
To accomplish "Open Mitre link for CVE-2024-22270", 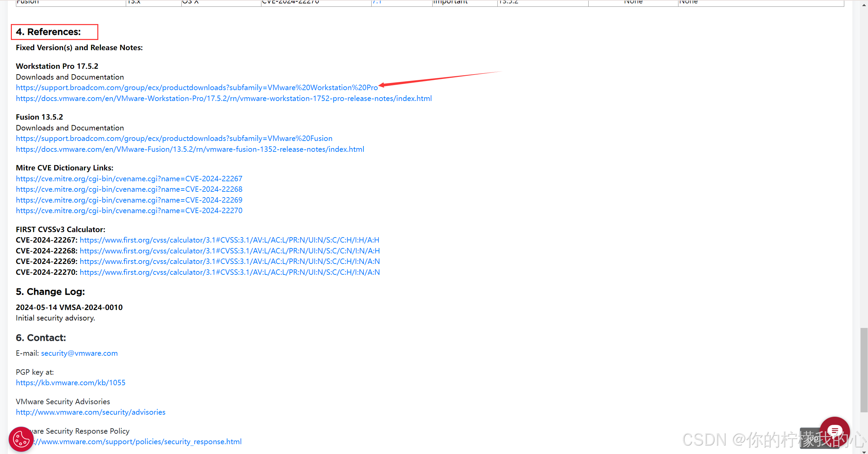I will coord(129,210).
